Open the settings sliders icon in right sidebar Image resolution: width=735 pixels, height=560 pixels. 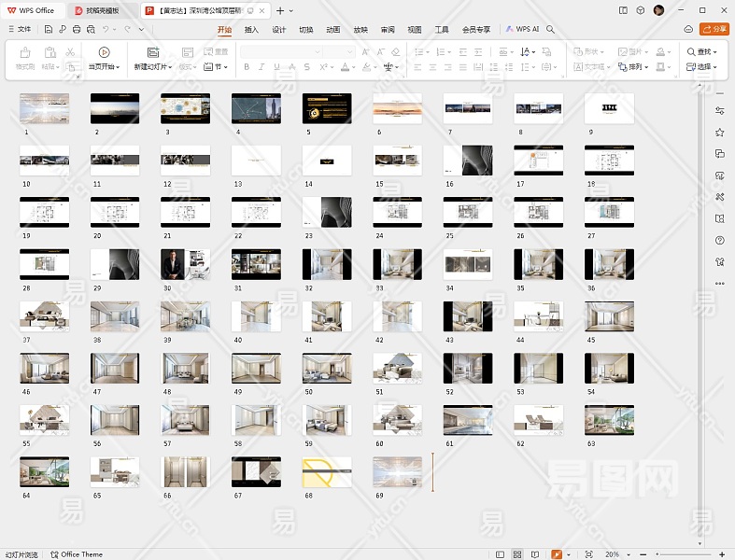click(x=719, y=111)
